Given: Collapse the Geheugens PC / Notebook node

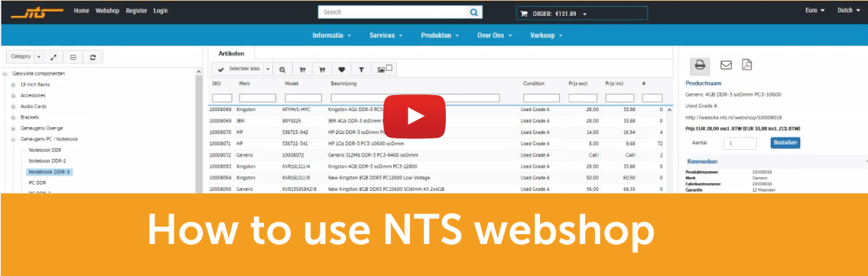Looking at the screenshot, I should [x=13, y=139].
